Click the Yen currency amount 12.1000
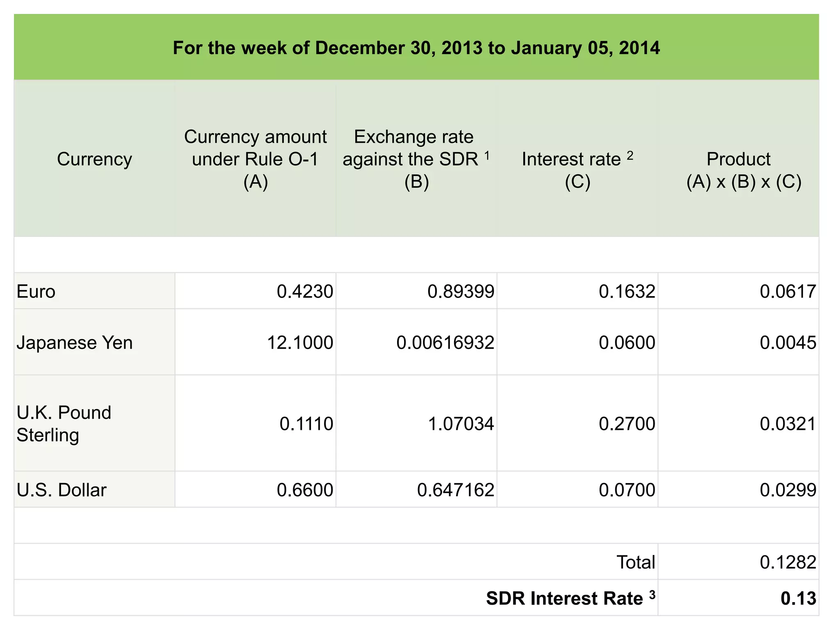The height and width of the screenshot is (630, 840). (300, 342)
